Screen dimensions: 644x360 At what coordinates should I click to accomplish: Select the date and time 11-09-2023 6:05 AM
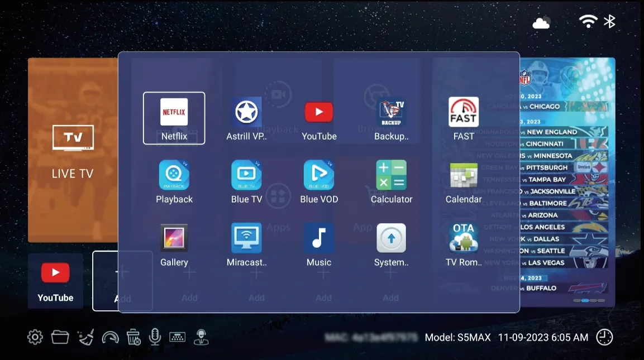click(x=543, y=338)
